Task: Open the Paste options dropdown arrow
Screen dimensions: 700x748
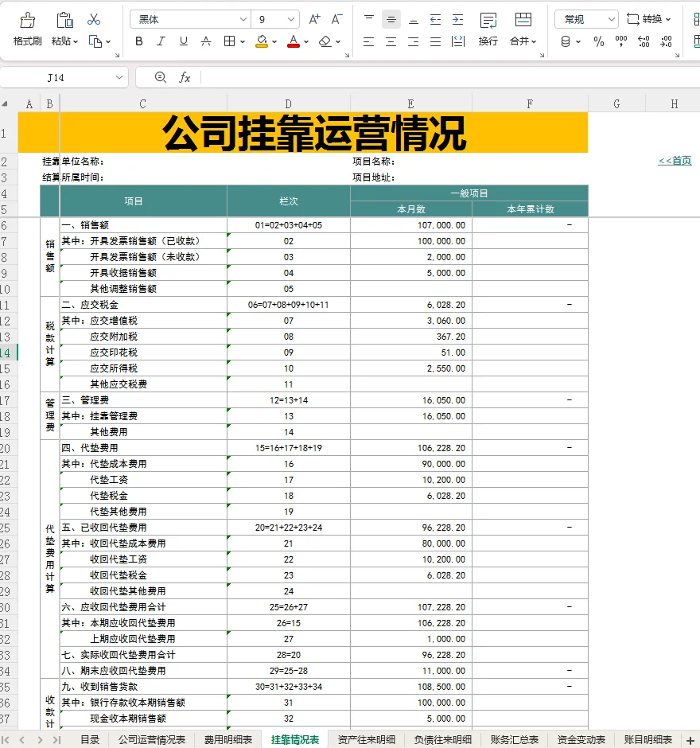Action: click(x=76, y=42)
